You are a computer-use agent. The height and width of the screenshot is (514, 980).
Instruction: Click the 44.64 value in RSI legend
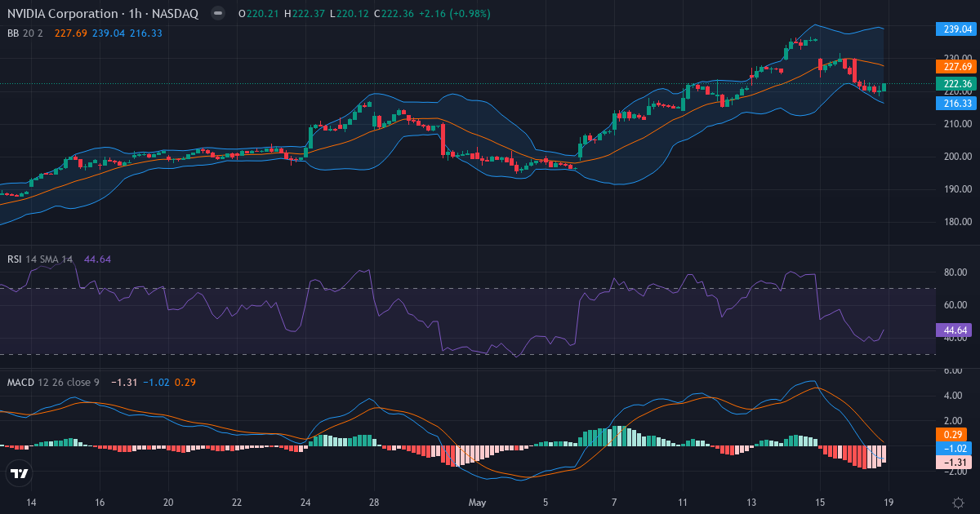(97, 259)
